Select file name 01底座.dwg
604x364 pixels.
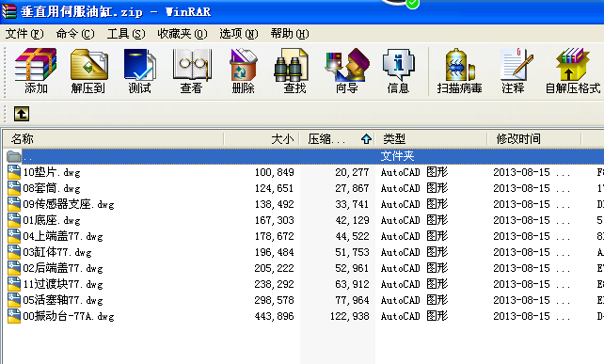coord(52,220)
